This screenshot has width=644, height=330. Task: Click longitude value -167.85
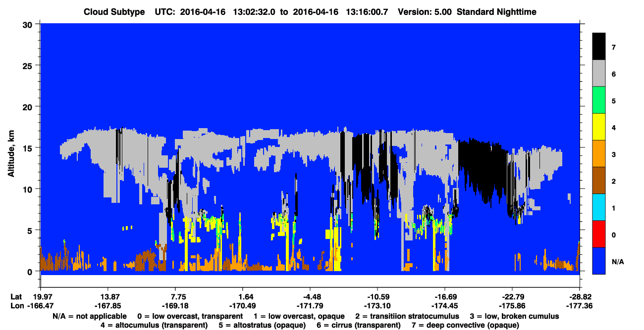(x=107, y=306)
